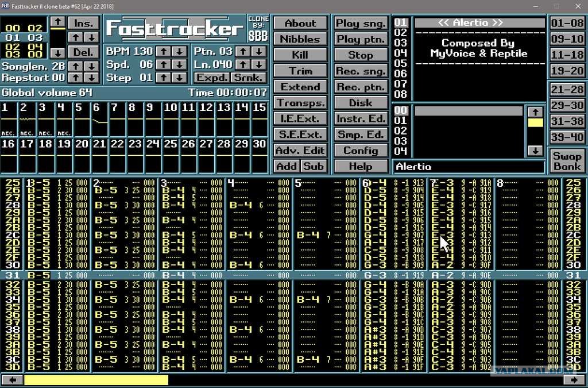Open the About screen
588x388 pixels.
click(300, 23)
